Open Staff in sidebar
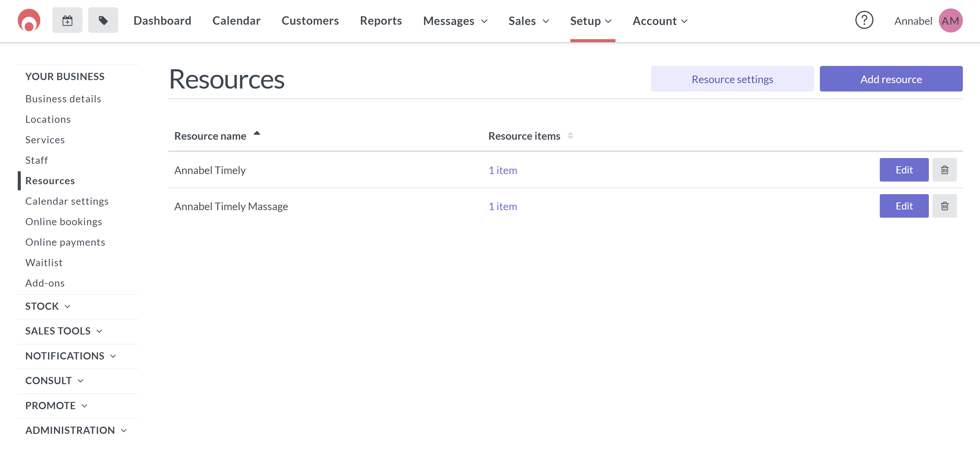 (x=36, y=160)
